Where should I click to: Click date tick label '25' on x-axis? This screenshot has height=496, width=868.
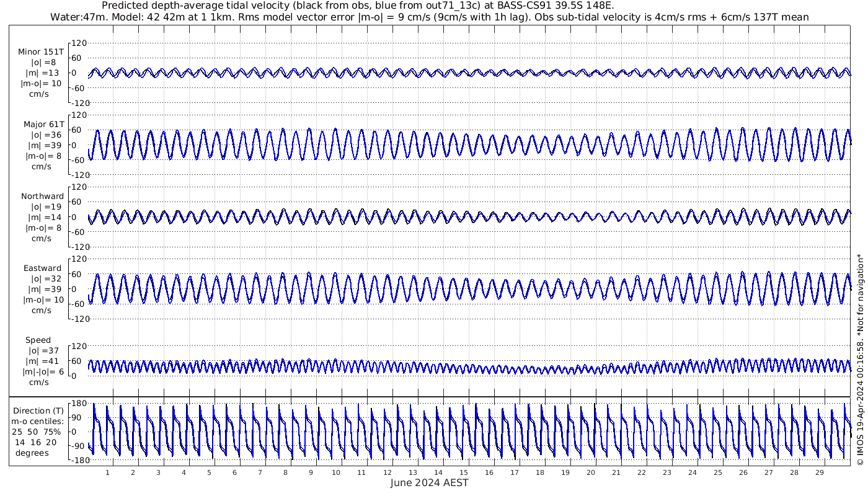click(717, 472)
